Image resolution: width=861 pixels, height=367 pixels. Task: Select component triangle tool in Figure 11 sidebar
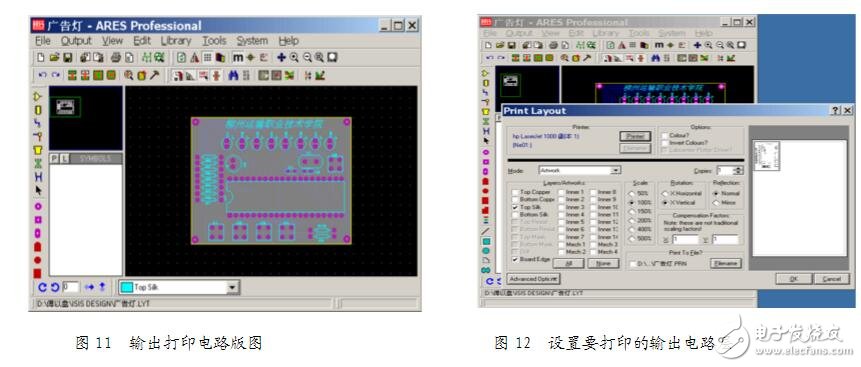[x=37, y=96]
